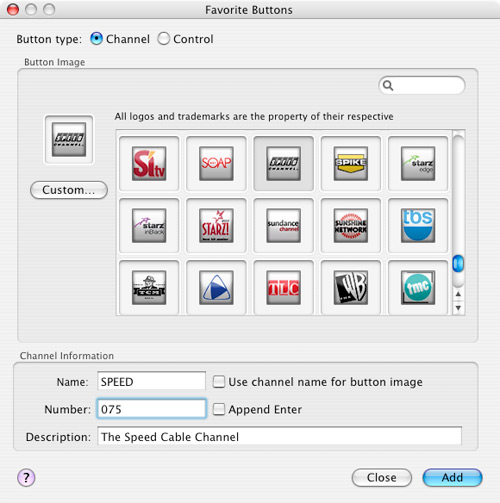Choose the TMC channel logo
Viewport: 500px width, 503px height.
pyautogui.click(x=418, y=287)
